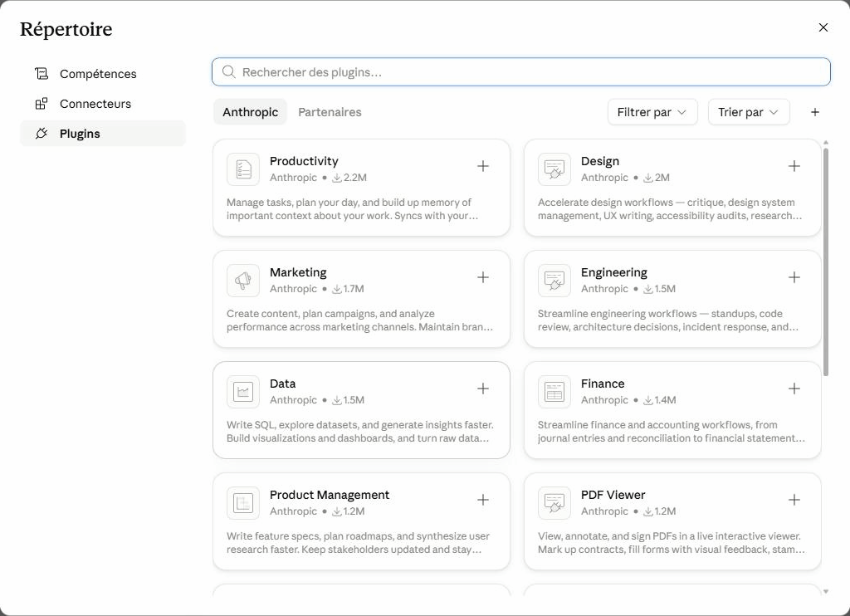This screenshot has height=616, width=850.
Task: Open the Design plugin title
Action: (599, 161)
